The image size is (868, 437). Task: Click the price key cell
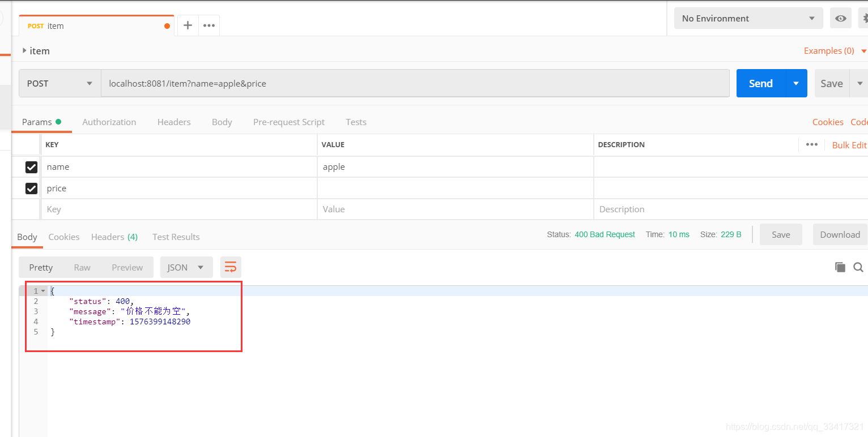[179, 188]
